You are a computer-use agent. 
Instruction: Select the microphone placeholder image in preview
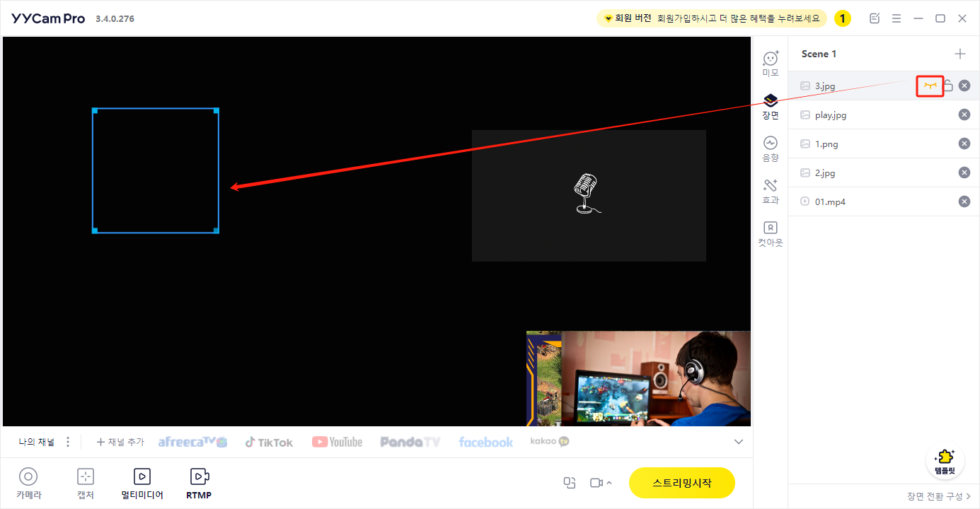tap(589, 195)
